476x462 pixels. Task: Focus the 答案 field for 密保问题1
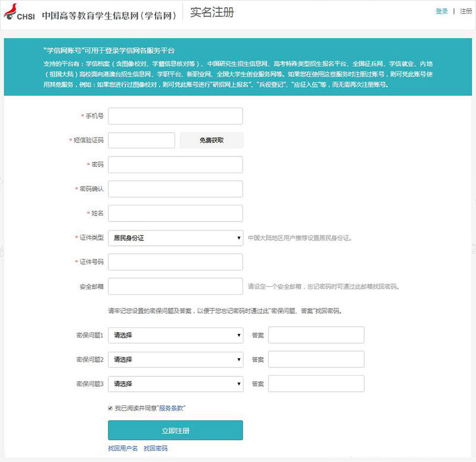pyautogui.click(x=317, y=335)
